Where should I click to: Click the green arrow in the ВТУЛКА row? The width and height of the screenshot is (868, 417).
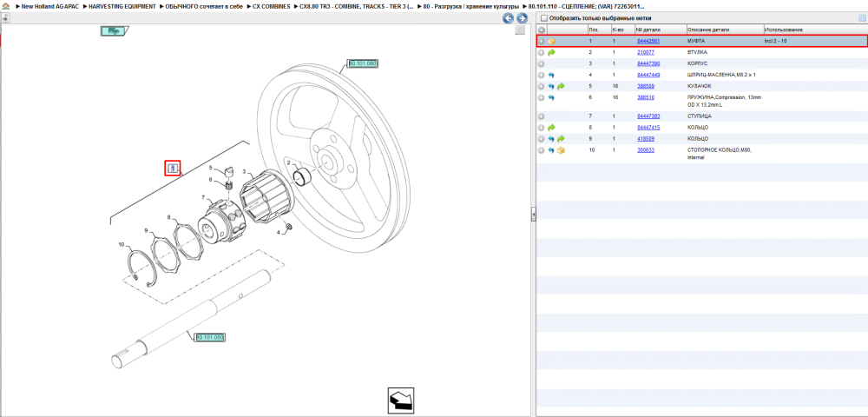[551, 53]
